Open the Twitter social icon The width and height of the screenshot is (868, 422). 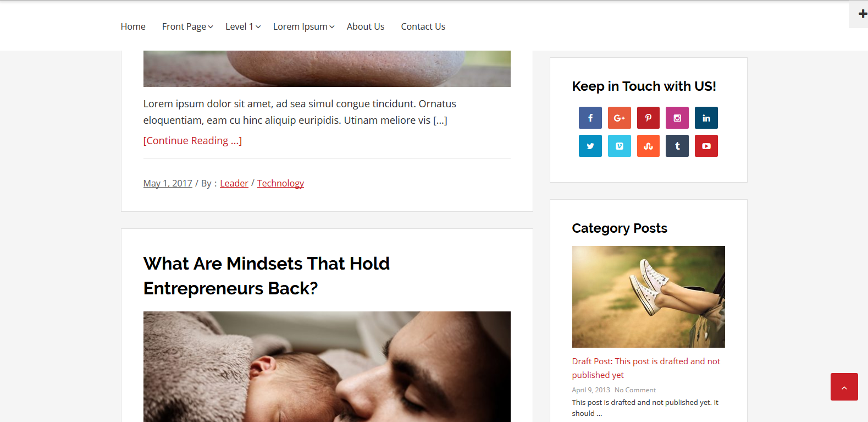[x=590, y=146]
